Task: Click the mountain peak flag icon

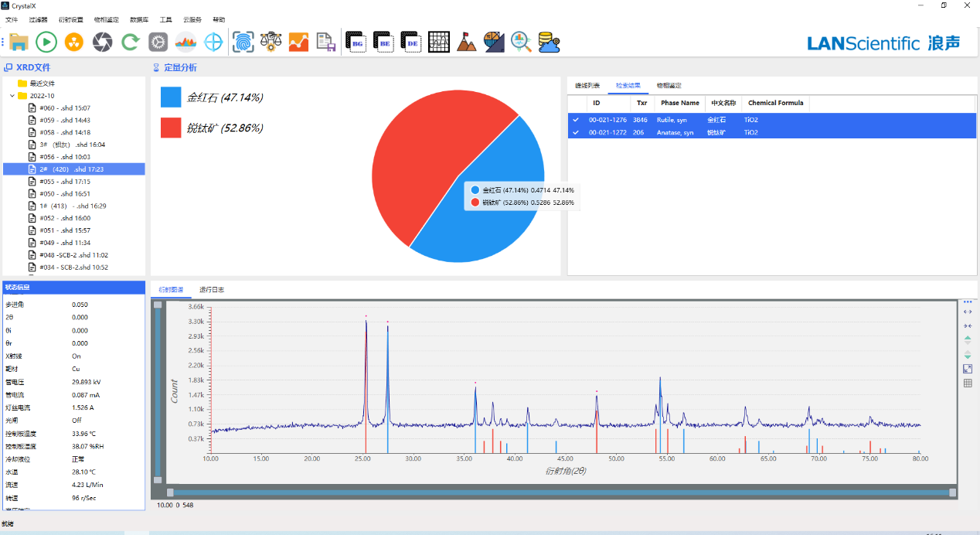Action: click(x=466, y=43)
